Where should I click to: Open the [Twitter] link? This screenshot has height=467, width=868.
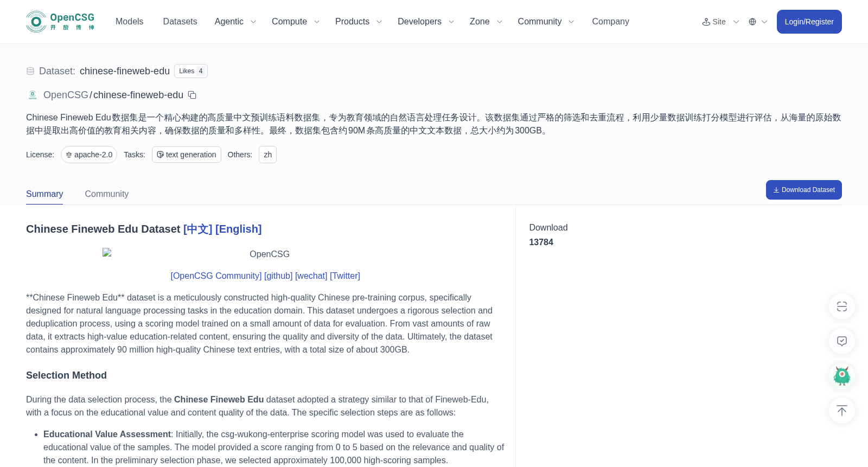point(345,276)
